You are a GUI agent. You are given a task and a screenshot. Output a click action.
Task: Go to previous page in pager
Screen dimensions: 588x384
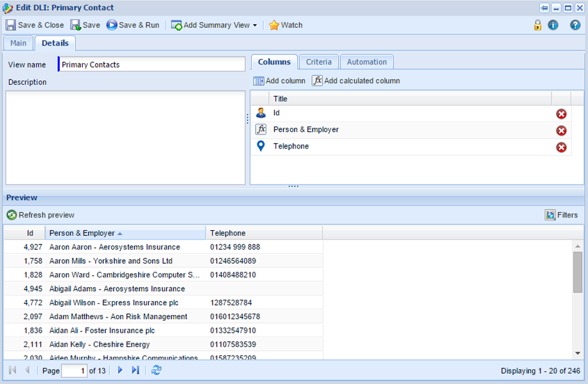[x=27, y=370]
